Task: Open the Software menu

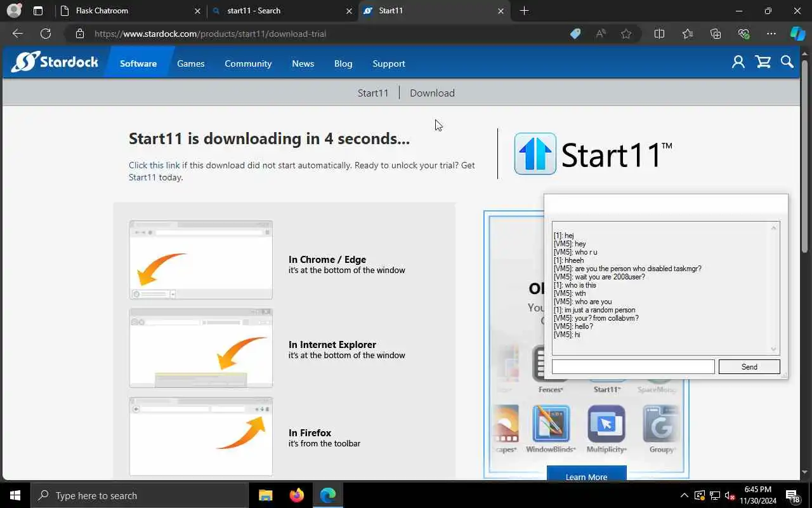Action: coord(138,63)
